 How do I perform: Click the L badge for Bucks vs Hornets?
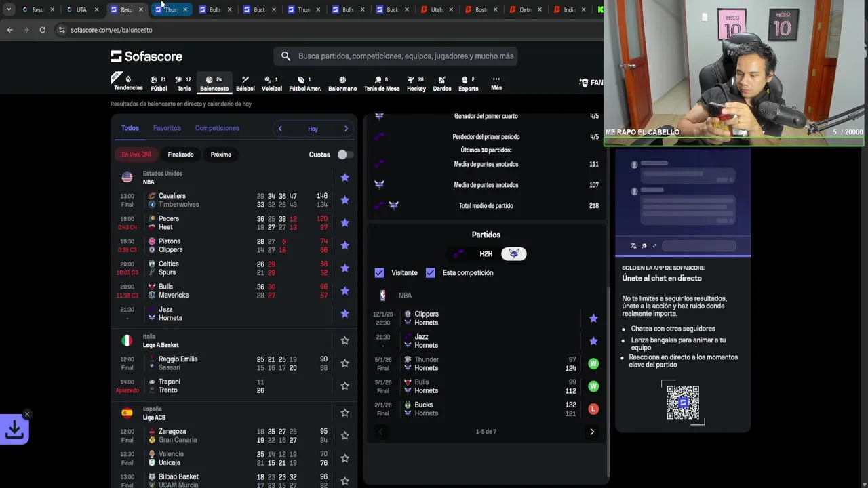click(x=593, y=409)
